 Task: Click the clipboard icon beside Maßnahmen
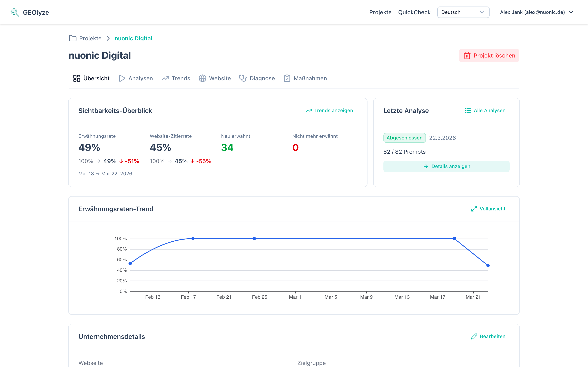[x=287, y=78]
